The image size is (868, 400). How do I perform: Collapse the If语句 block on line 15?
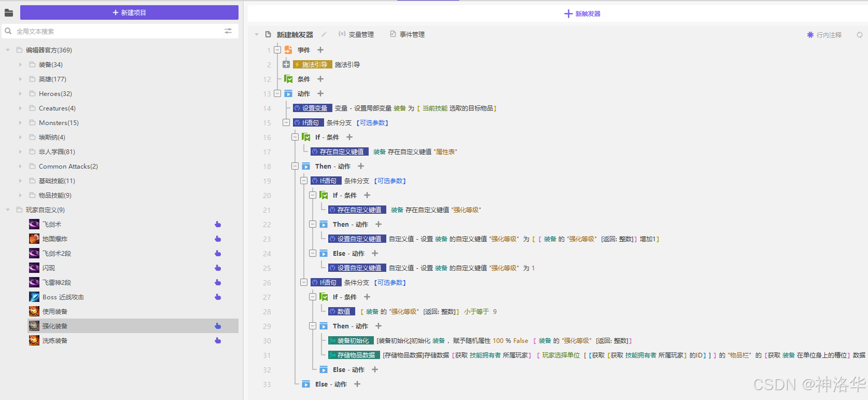[286, 122]
